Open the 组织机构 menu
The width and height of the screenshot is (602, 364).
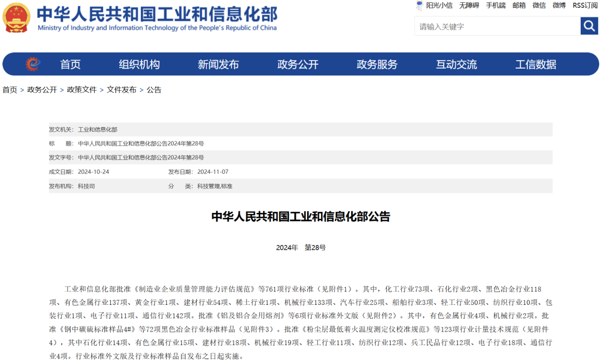(x=139, y=64)
